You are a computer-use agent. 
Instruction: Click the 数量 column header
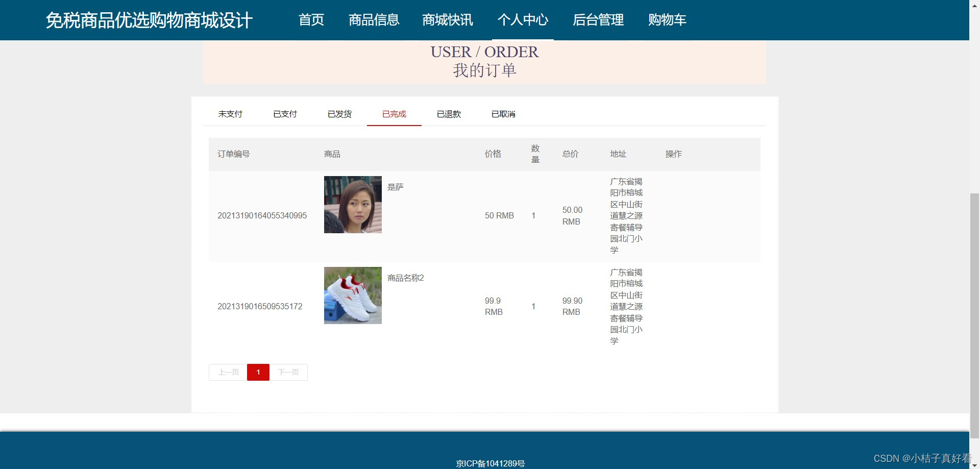pos(535,154)
